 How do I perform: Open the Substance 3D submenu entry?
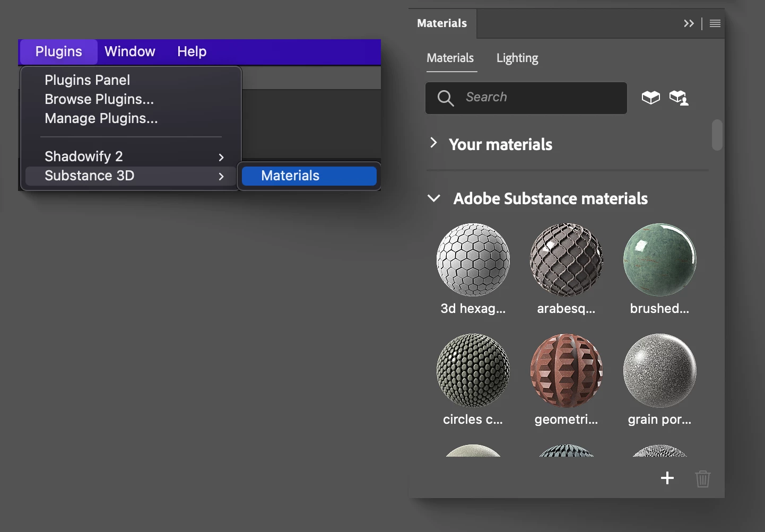[x=131, y=176]
